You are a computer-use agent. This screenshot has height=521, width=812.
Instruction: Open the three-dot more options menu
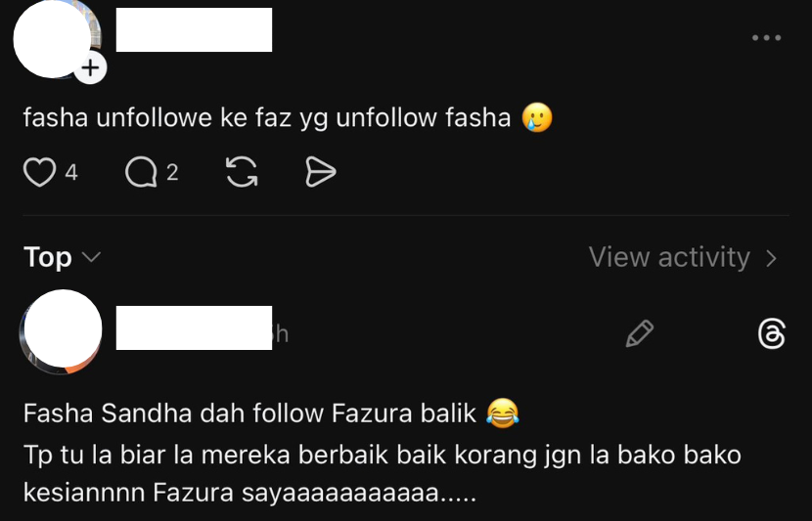click(x=766, y=38)
